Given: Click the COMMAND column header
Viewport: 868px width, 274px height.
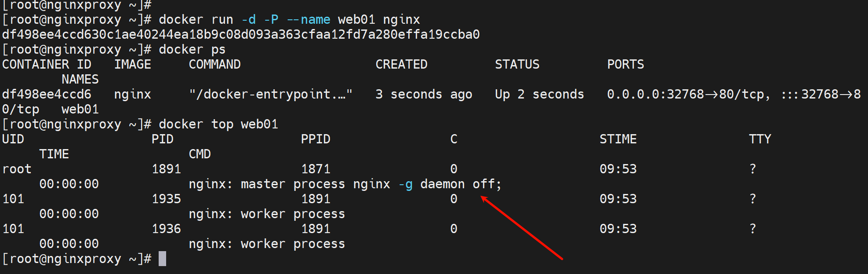Looking at the screenshot, I should pyautogui.click(x=214, y=64).
